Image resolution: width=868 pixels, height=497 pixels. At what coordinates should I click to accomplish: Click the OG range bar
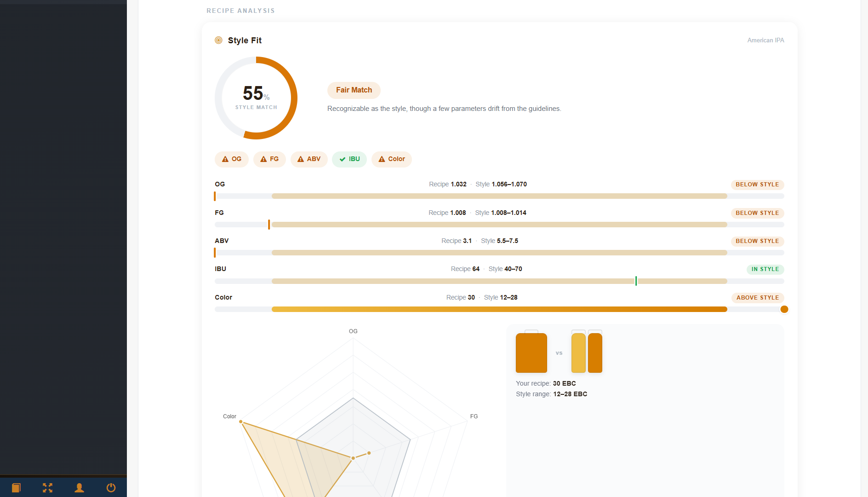coord(499,196)
